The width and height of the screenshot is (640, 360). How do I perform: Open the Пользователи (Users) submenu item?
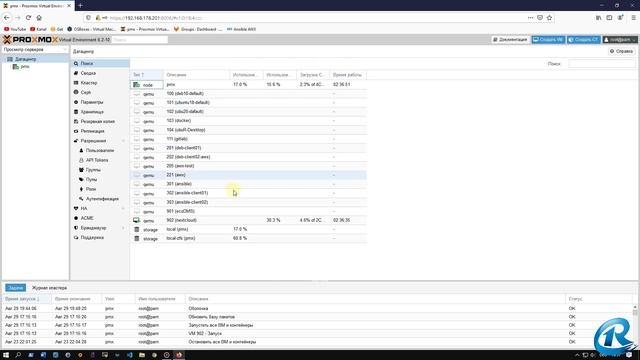[x=100, y=151]
